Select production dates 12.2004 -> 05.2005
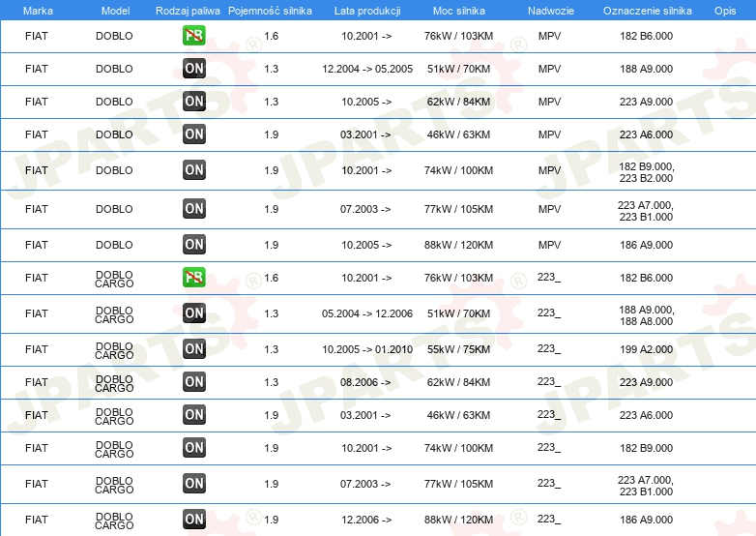The width and height of the screenshot is (756, 536). coord(367,69)
